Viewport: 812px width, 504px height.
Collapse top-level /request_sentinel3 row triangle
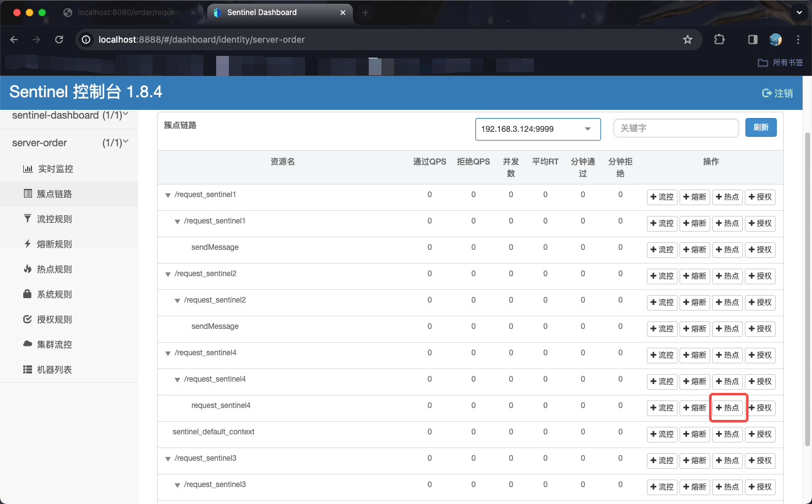click(x=168, y=459)
